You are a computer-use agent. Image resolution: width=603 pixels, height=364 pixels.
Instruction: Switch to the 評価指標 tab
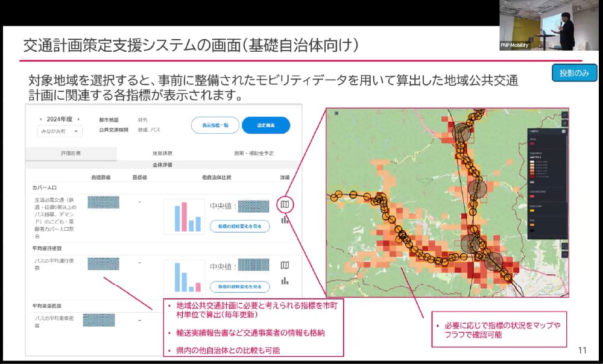[71, 153]
